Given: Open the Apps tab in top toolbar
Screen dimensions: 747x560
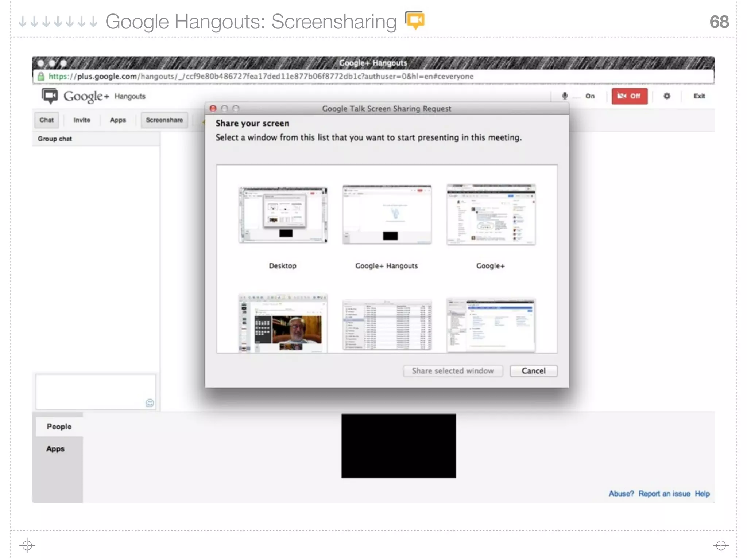Looking at the screenshot, I should (x=118, y=120).
